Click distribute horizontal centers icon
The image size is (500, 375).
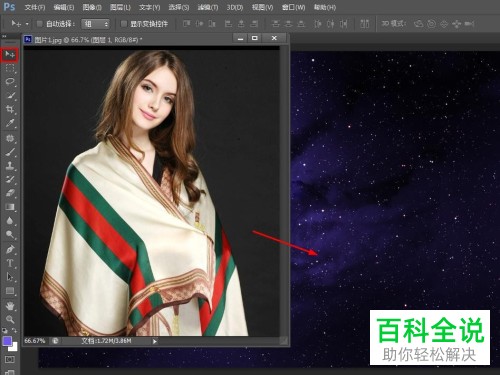coord(331,24)
